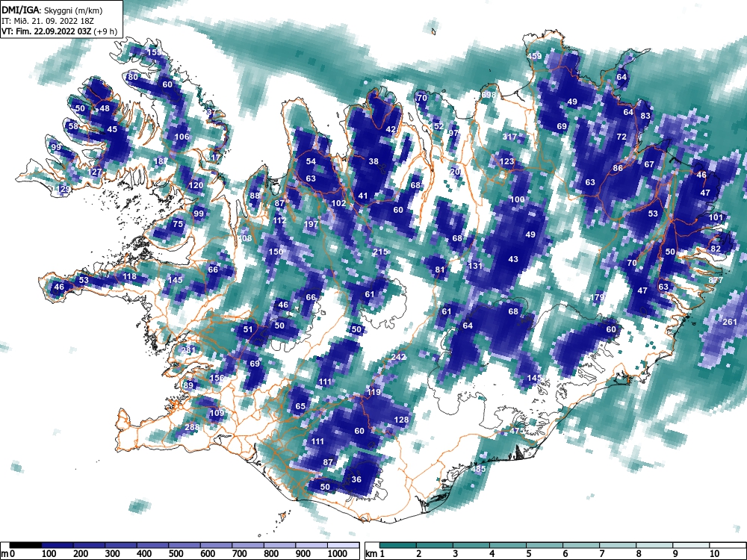The height and width of the screenshot is (560, 747).
Task: Select the map value 102
Action: (338, 203)
